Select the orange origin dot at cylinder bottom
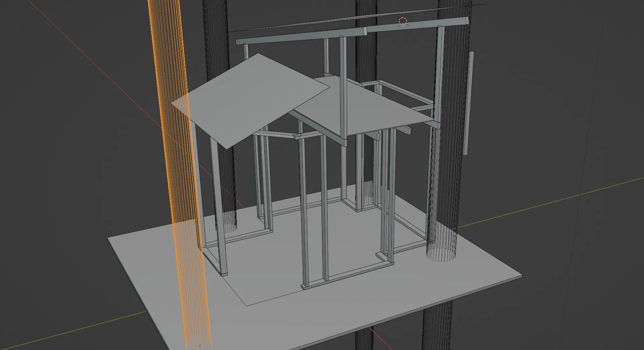The height and width of the screenshot is (350, 644). click(x=200, y=346)
